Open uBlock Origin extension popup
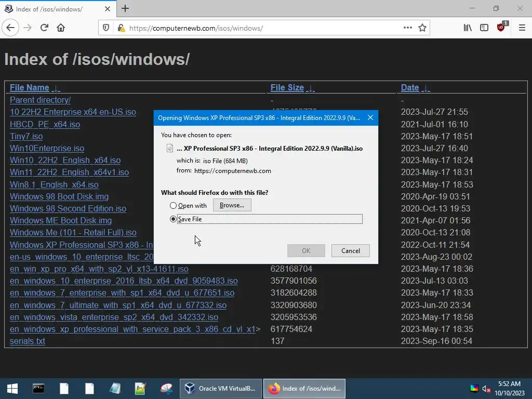This screenshot has height=399, width=532. click(501, 27)
